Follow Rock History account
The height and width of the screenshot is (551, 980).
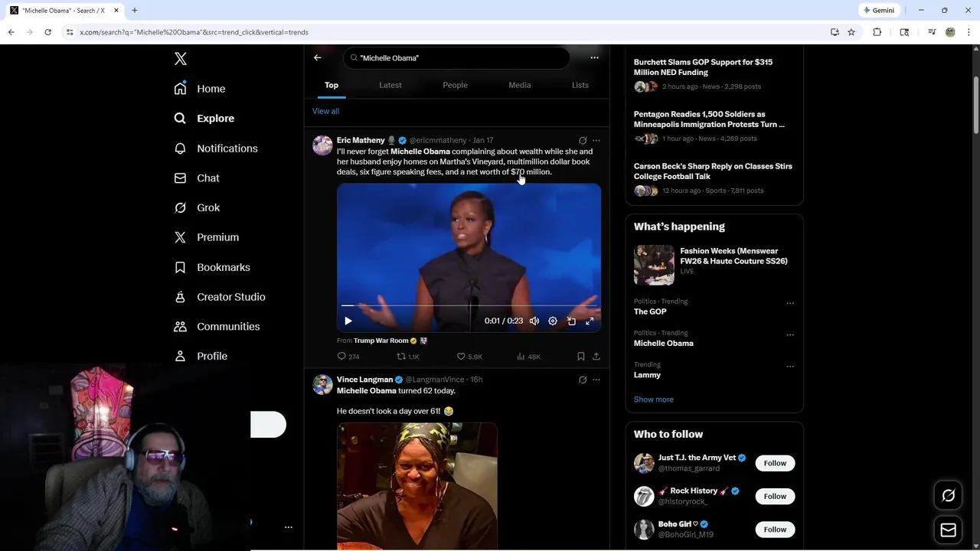[775, 496]
